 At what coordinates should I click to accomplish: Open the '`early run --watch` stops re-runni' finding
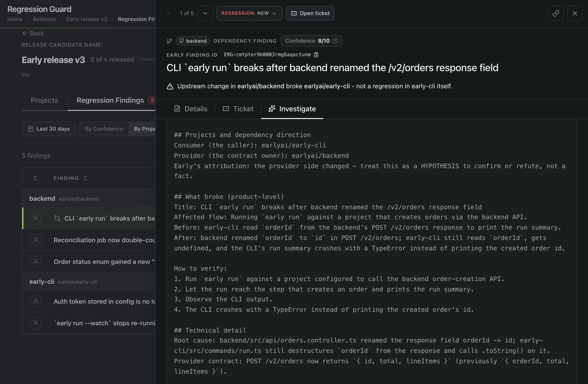tap(88, 323)
